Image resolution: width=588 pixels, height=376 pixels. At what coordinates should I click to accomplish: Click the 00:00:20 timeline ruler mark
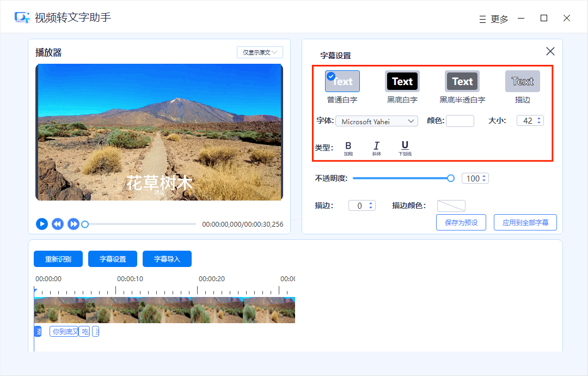[x=212, y=279]
